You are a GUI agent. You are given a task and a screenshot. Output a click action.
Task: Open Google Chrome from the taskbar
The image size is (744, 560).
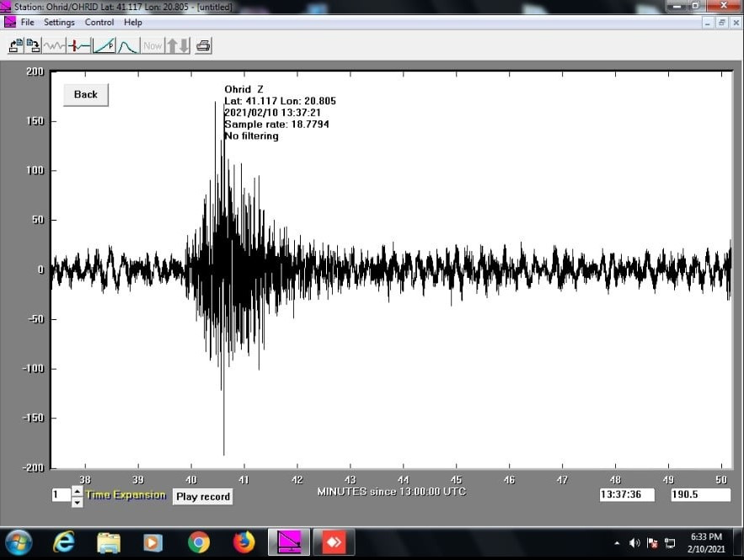(198, 542)
